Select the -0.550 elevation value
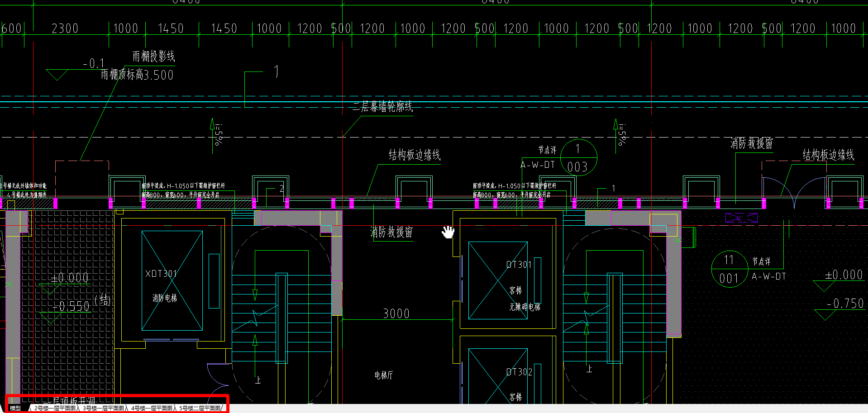This screenshot has width=868, height=413. click(71, 306)
